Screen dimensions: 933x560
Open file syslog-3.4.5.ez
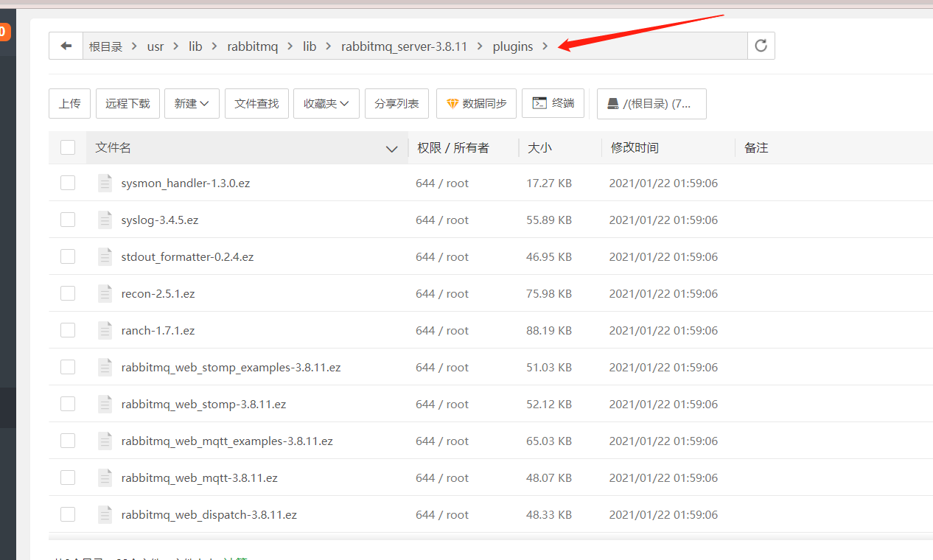[x=160, y=220]
